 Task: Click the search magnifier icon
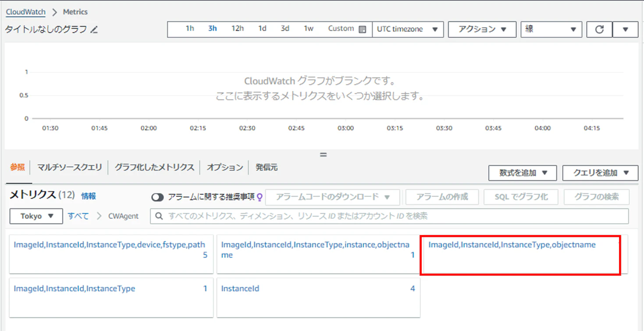tap(159, 216)
